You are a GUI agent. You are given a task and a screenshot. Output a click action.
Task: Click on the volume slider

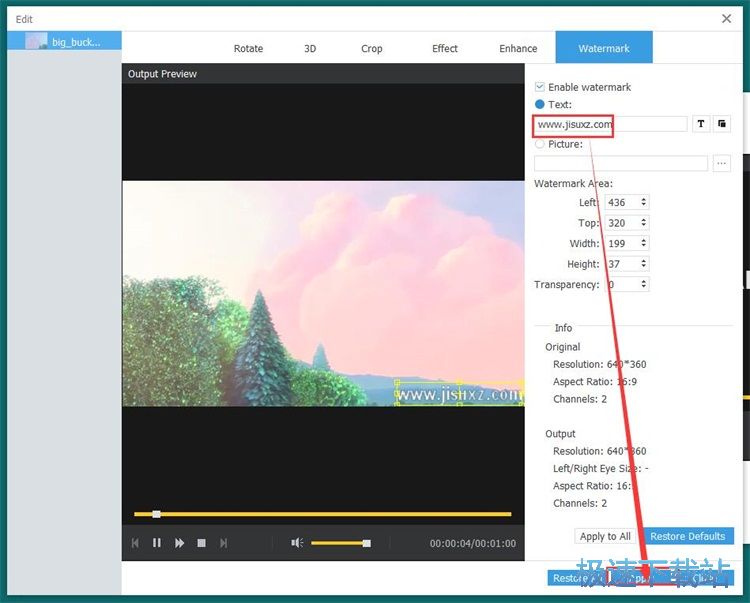tap(341, 543)
